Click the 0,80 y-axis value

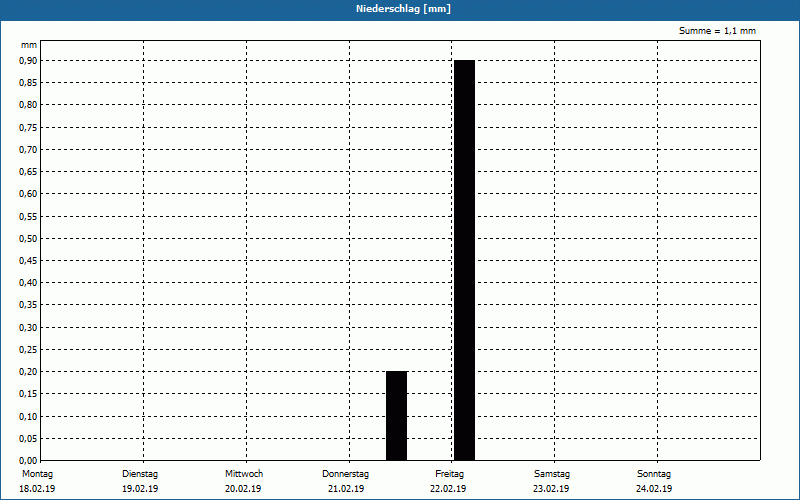(x=28, y=105)
